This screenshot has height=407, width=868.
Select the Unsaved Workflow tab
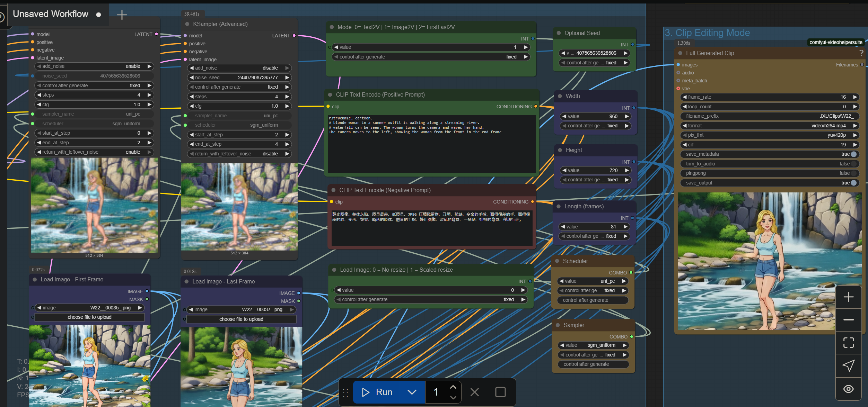point(51,14)
